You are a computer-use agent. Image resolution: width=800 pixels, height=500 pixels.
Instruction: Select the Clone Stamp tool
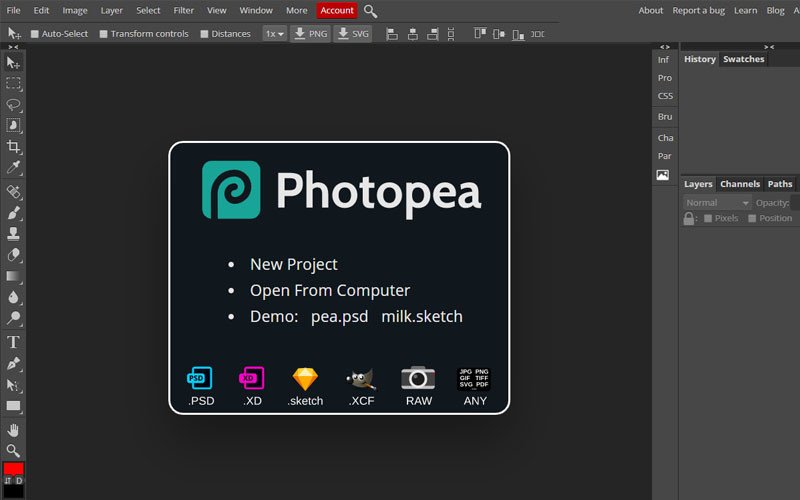point(13,234)
